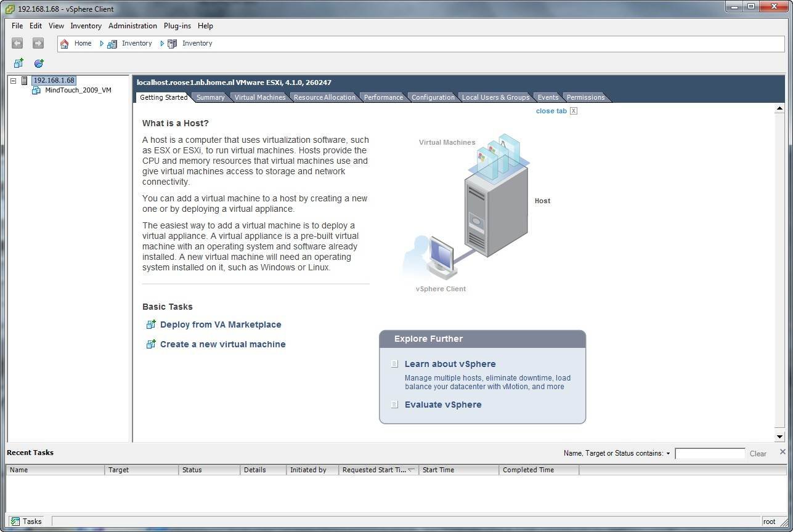Screen dimensions: 793x532
Task: Open the Plug-ins menu
Action: [x=177, y=26]
